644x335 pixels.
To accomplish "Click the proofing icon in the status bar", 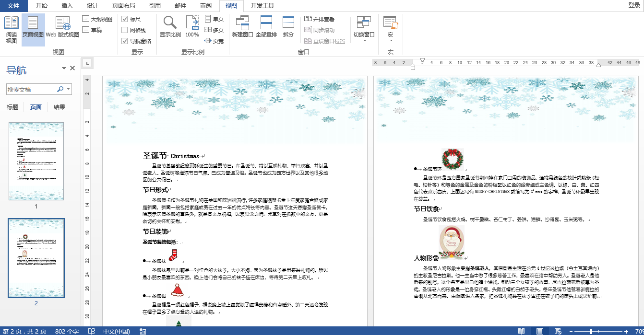I will (x=92, y=331).
